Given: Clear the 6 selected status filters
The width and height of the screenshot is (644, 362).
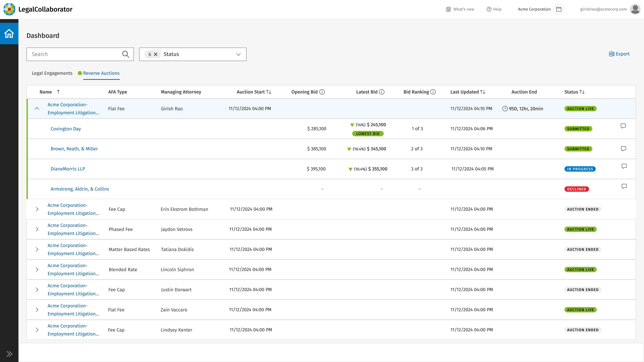Looking at the screenshot, I should click(155, 54).
